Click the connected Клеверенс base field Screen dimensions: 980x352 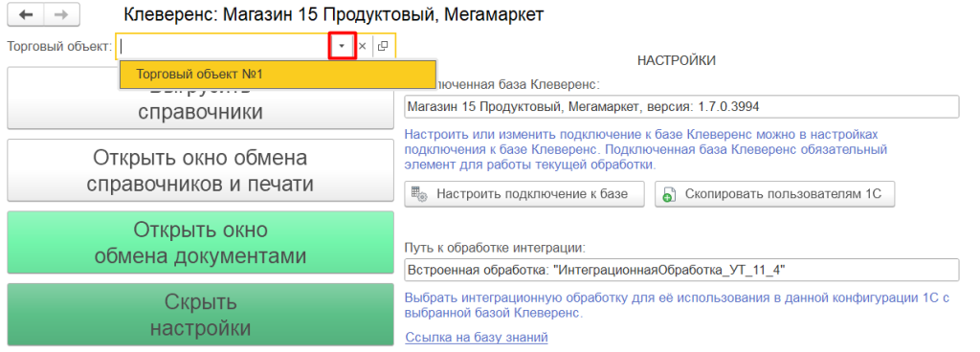(x=681, y=107)
